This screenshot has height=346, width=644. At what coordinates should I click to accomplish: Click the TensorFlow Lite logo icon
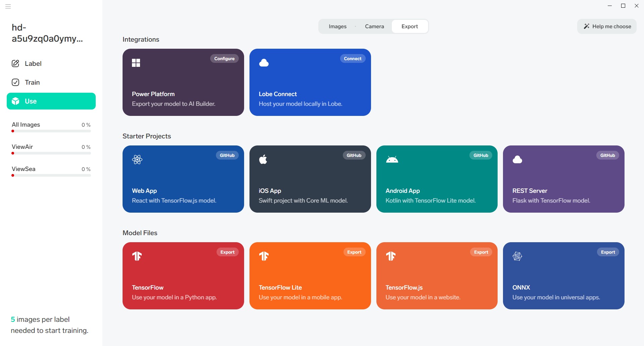coord(264,256)
